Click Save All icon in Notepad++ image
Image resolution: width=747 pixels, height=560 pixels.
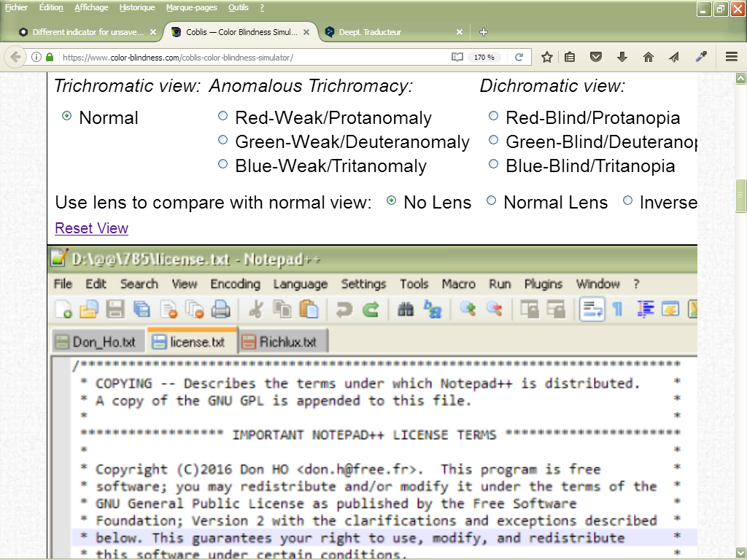click(142, 309)
